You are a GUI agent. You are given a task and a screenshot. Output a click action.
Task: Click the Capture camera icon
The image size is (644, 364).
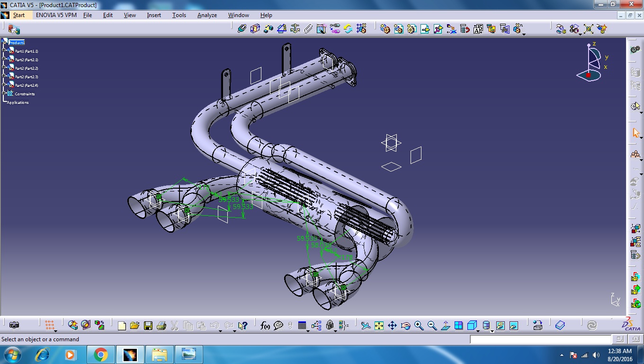(x=14, y=325)
